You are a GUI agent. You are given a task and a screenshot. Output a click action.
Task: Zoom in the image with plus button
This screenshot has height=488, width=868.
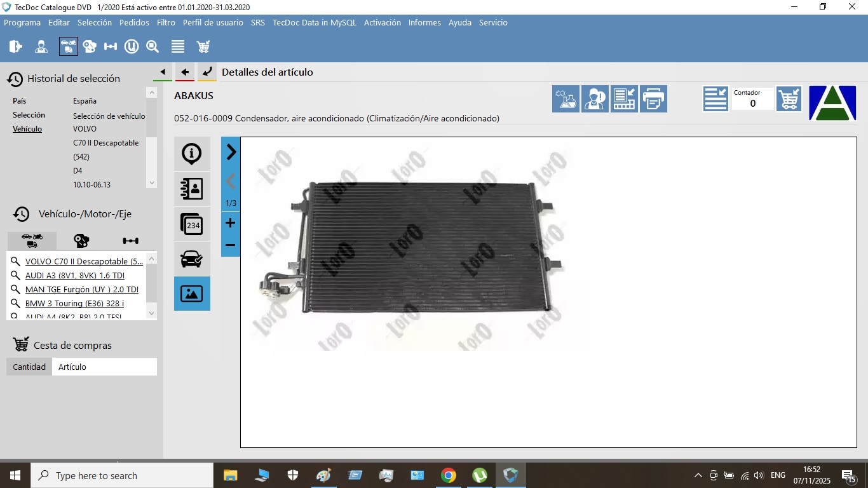point(231,223)
